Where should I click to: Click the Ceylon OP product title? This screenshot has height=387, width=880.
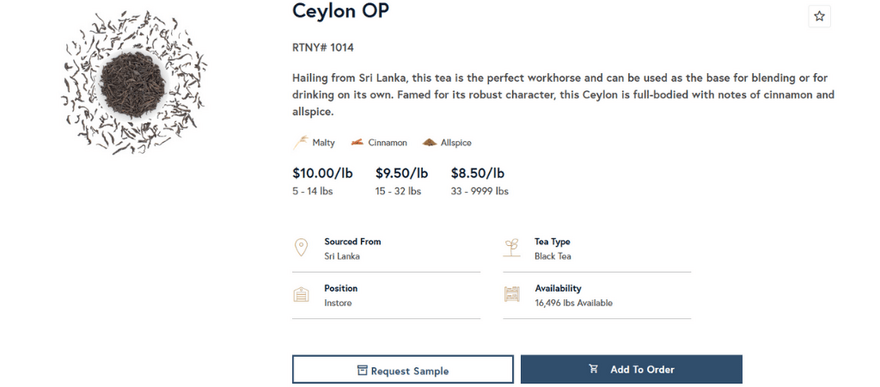coord(340,11)
